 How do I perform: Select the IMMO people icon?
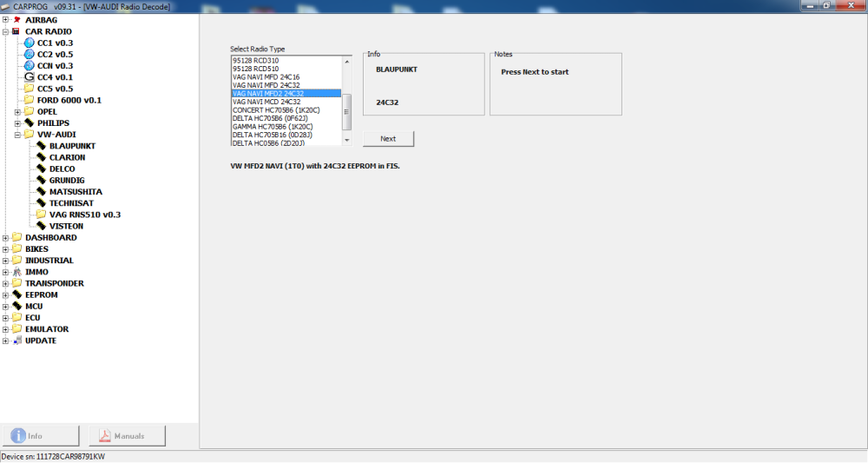[17, 271]
